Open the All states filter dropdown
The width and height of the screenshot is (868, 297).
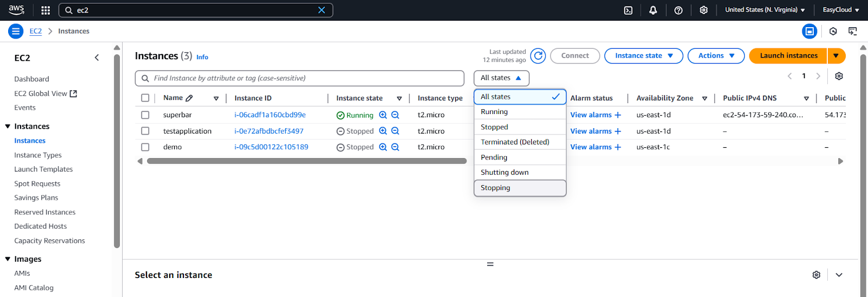(501, 78)
